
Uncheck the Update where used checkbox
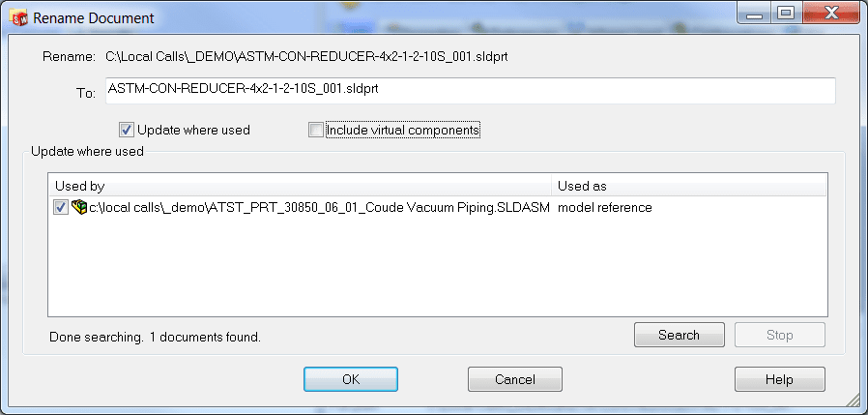coord(126,130)
